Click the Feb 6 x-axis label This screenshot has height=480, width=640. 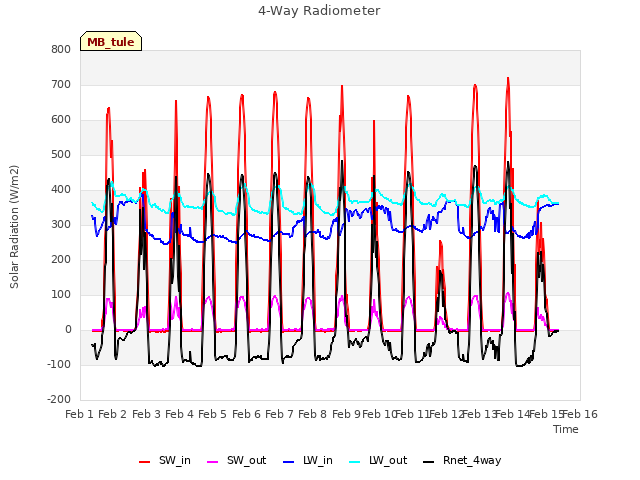(x=246, y=414)
